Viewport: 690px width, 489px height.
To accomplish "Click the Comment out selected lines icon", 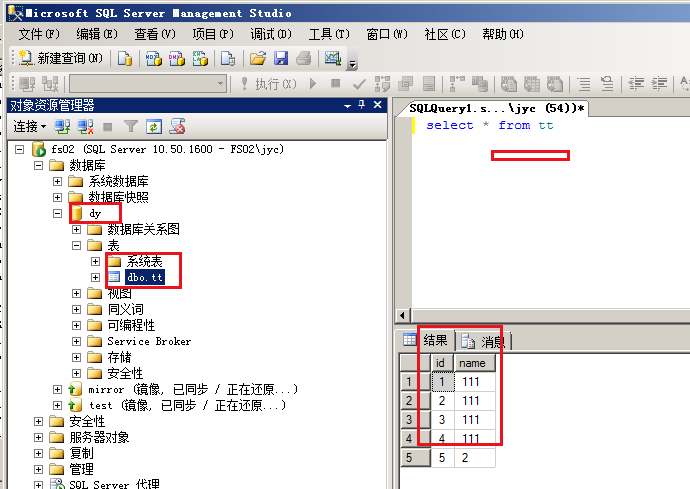I will click(x=584, y=84).
